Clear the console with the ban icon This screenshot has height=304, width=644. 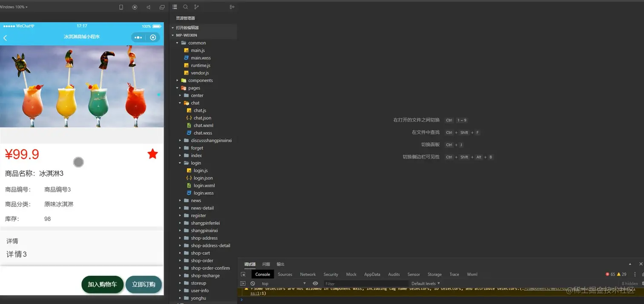[x=253, y=283]
